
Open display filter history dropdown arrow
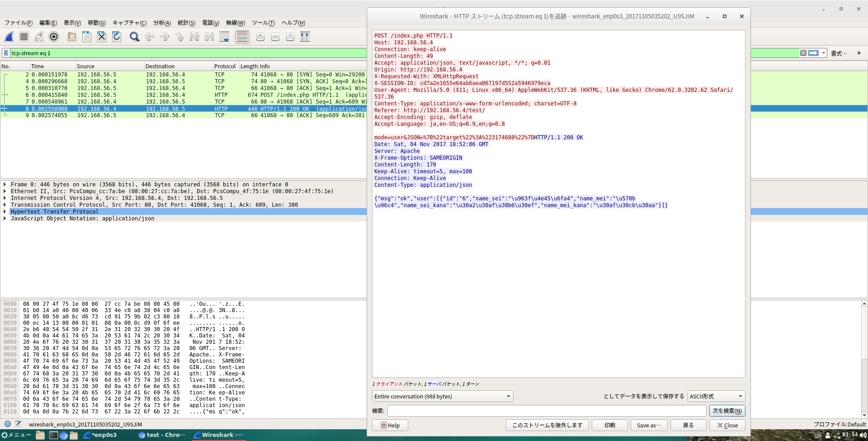pyautogui.click(x=824, y=53)
